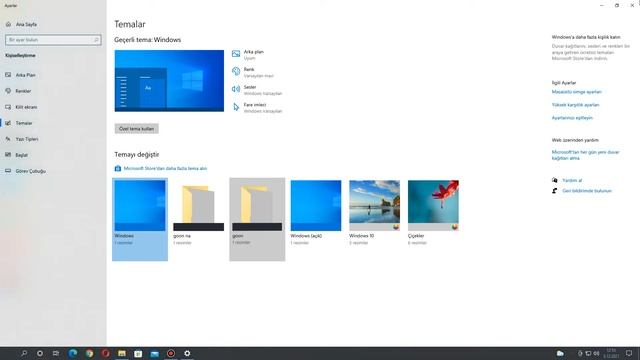This screenshot has height=360, width=640.
Task: Open the Arka plan background setting
Action: pos(253,55)
